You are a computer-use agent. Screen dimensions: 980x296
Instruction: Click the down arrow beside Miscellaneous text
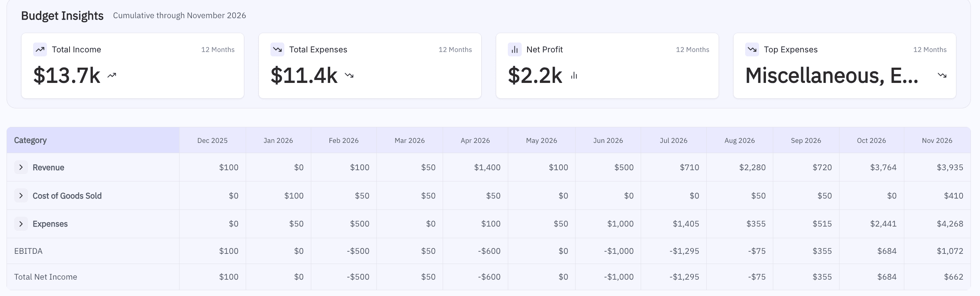click(942, 76)
